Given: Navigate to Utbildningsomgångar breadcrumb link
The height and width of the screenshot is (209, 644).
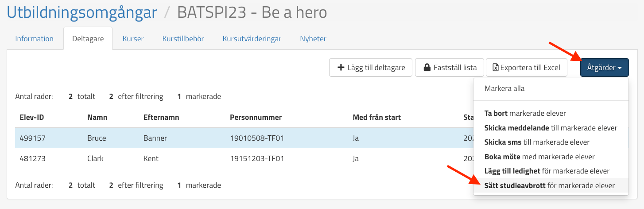Looking at the screenshot, I should tap(81, 12).
